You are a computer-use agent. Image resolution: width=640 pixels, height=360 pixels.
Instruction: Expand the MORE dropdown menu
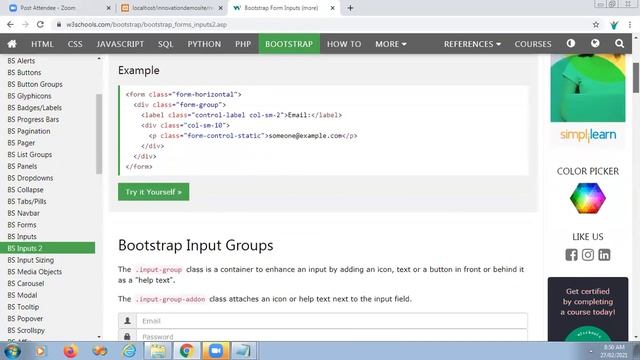[x=391, y=44]
